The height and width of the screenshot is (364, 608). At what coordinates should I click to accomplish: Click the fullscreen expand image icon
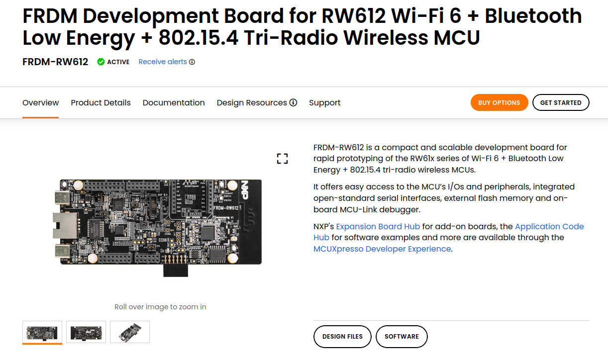click(x=283, y=159)
